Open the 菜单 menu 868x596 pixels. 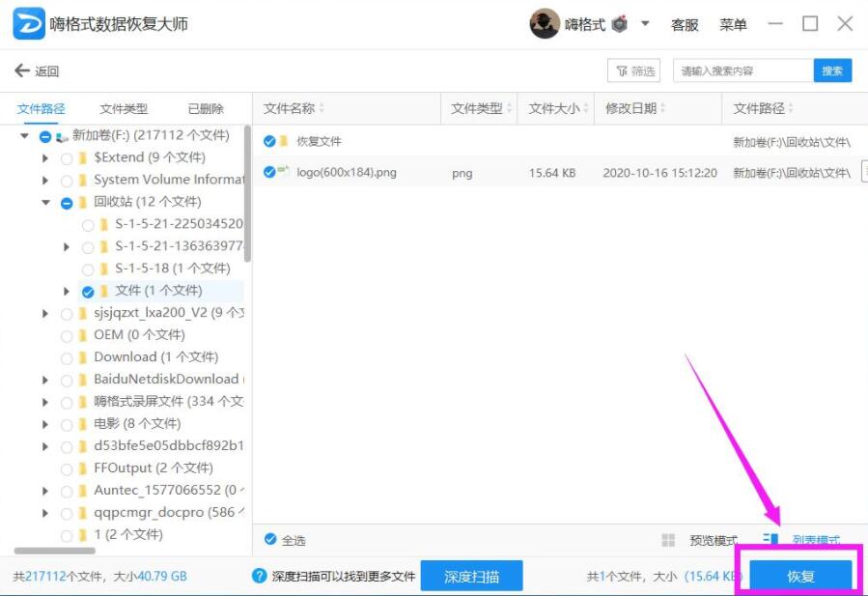(x=733, y=24)
